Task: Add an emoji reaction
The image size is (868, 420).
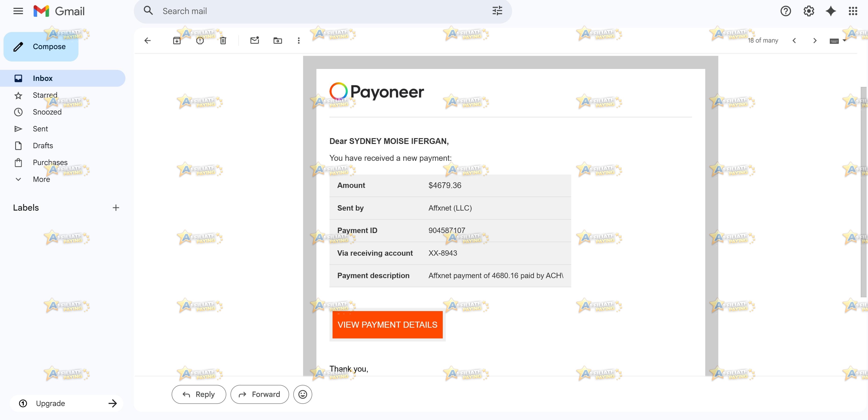Action: (303, 394)
